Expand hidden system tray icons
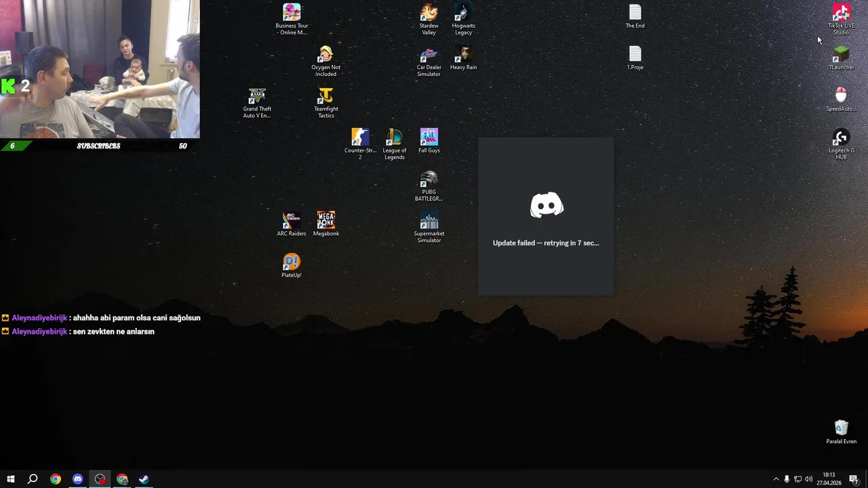 776,479
